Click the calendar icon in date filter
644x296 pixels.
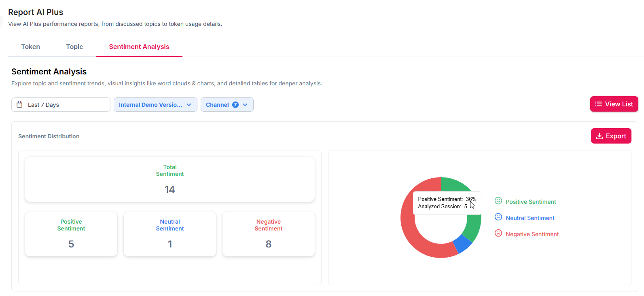(x=19, y=105)
